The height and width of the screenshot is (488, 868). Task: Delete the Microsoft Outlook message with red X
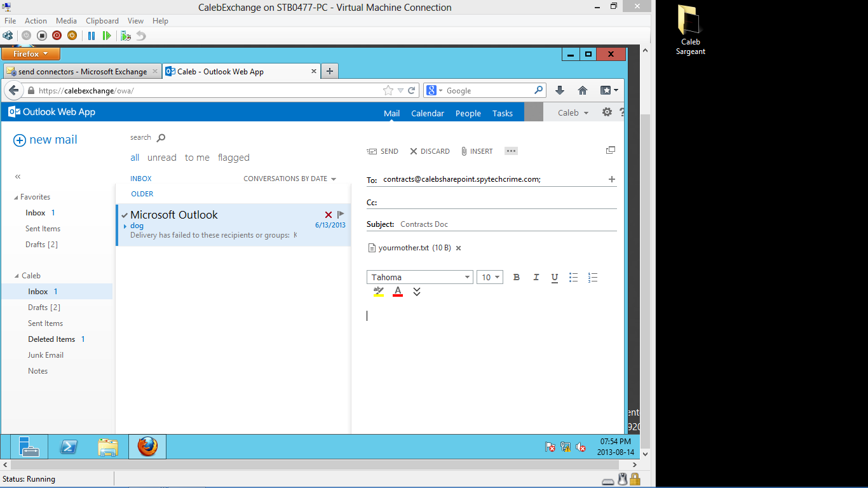(329, 215)
